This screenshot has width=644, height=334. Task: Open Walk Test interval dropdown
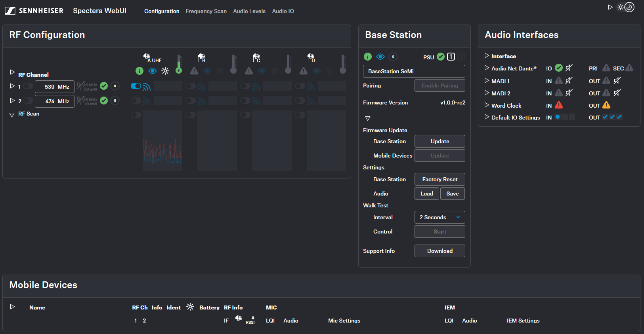pyautogui.click(x=440, y=217)
